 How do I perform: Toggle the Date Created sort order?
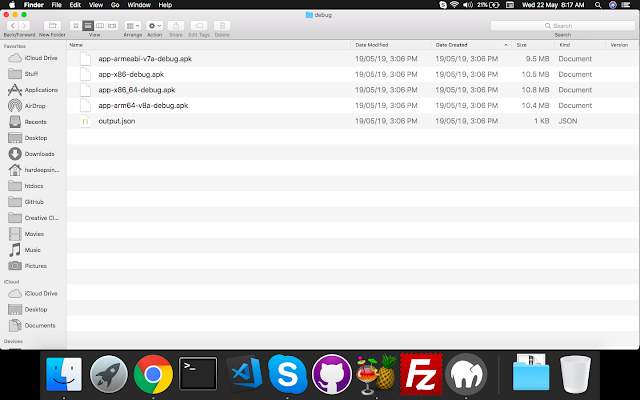point(471,45)
